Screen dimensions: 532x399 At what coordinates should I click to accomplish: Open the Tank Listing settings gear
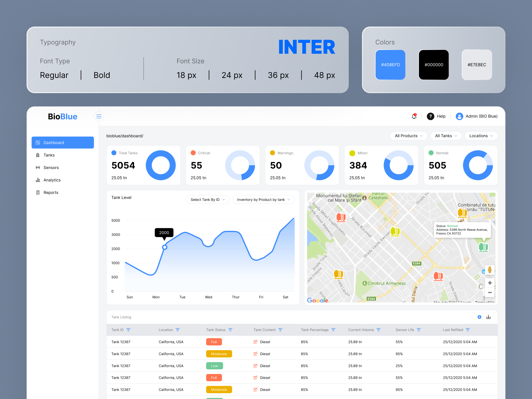coord(479,317)
